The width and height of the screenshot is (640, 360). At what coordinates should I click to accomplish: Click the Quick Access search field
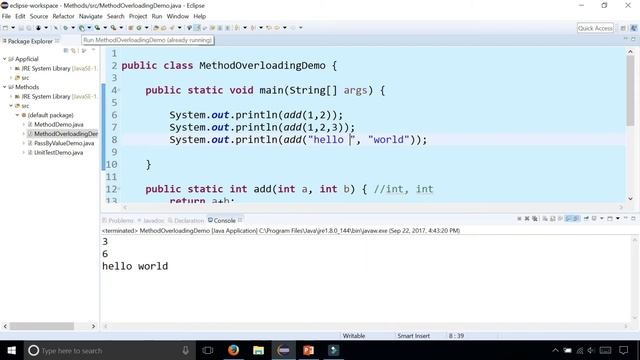595,28
